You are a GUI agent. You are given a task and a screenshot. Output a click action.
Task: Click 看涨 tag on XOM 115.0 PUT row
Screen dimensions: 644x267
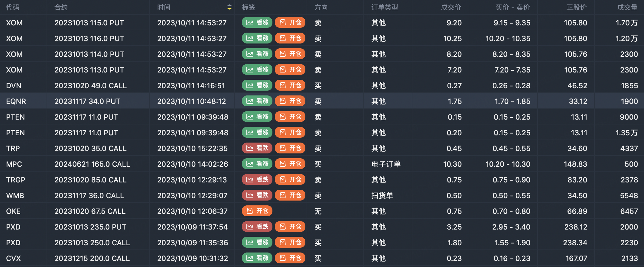coord(257,22)
